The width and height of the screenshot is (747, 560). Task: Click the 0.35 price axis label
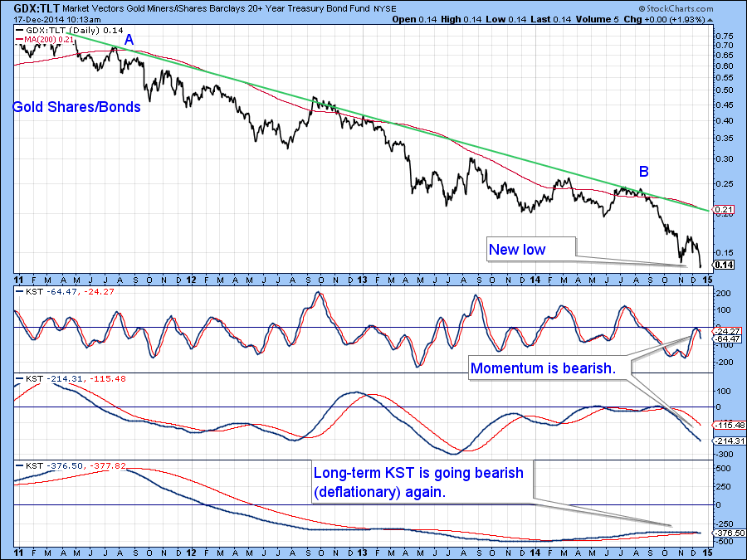[724, 139]
